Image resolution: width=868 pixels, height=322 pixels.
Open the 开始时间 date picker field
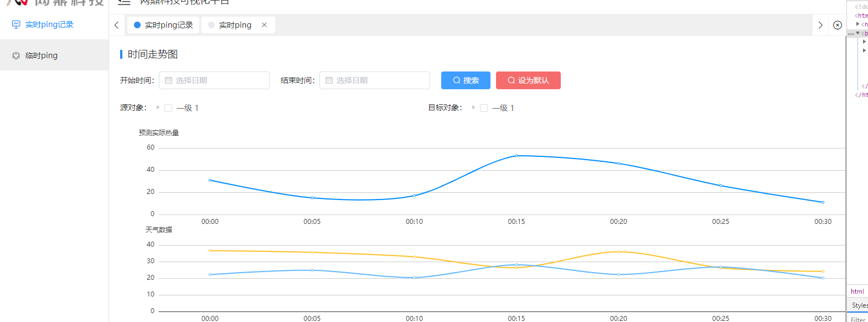click(214, 80)
